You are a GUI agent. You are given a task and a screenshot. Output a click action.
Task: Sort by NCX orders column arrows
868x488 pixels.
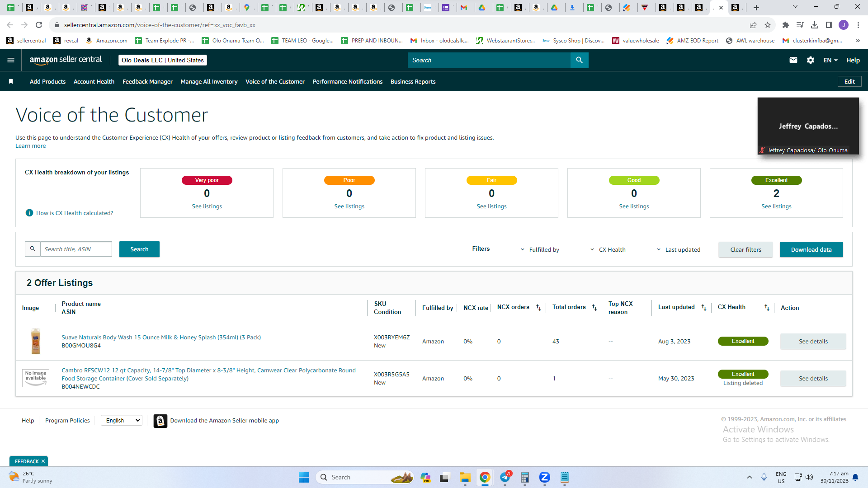538,307
